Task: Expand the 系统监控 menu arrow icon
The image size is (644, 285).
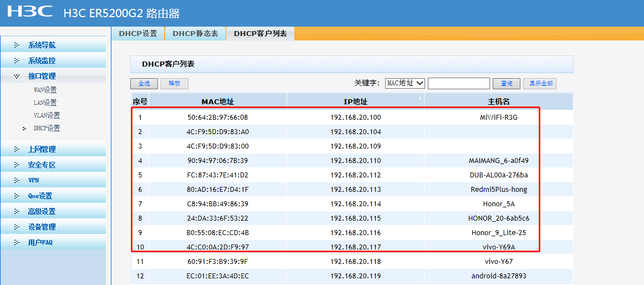Action: tap(17, 61)
